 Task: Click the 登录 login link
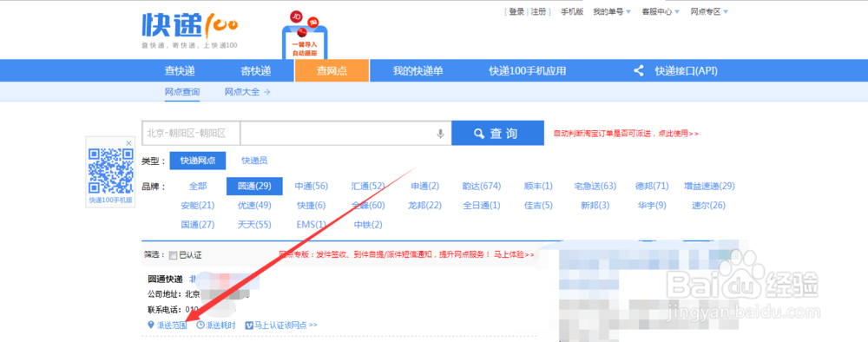coord(516,11)
